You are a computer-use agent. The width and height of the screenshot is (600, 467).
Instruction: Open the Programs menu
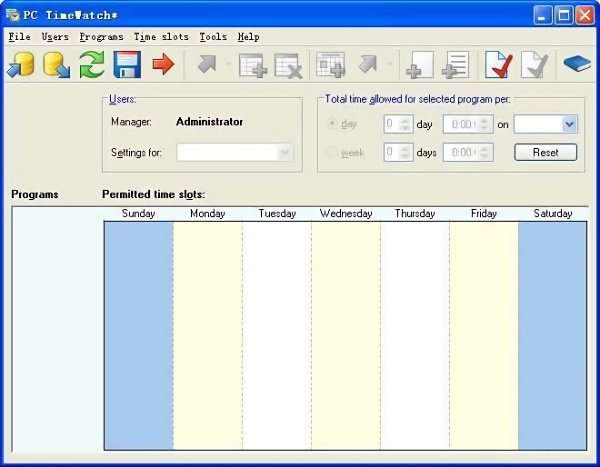tap(101, 37)
